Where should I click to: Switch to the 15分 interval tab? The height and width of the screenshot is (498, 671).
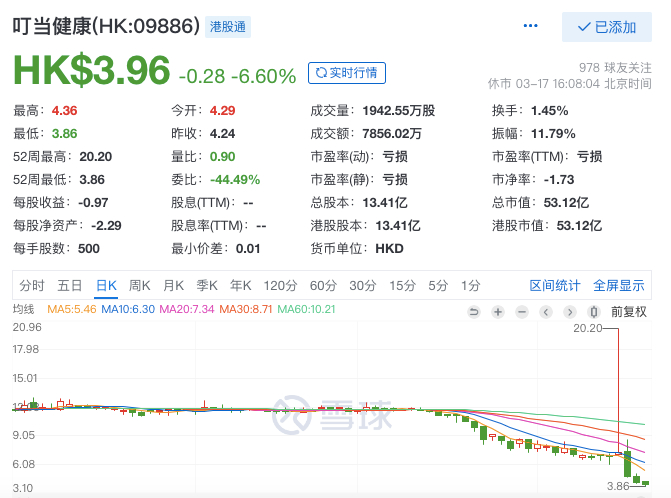pos(402,285)
